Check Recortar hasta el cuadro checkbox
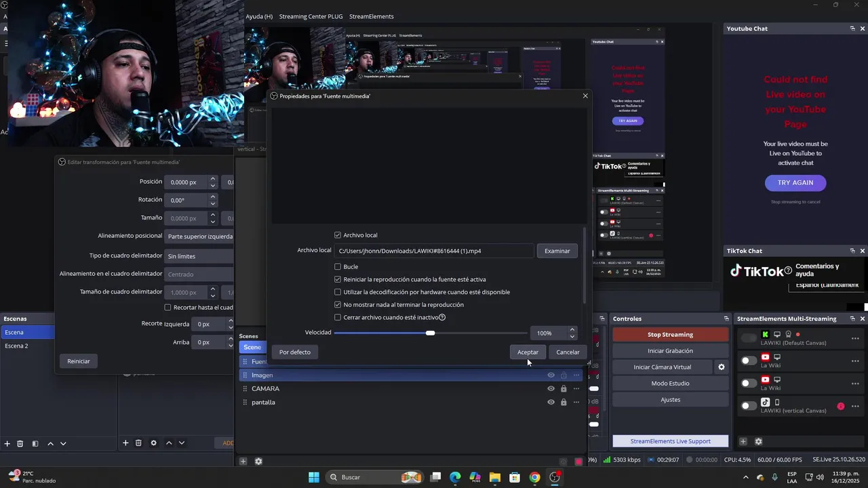 (x=167, y=308)
